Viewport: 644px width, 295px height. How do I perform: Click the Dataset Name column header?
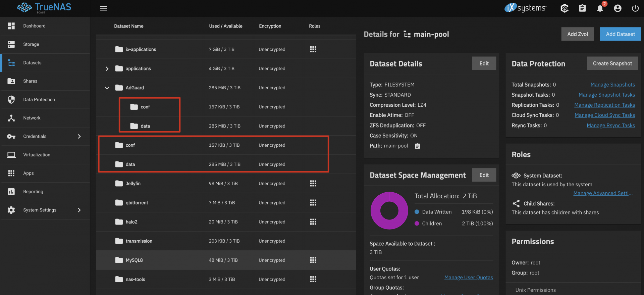[x=129, y=26]
